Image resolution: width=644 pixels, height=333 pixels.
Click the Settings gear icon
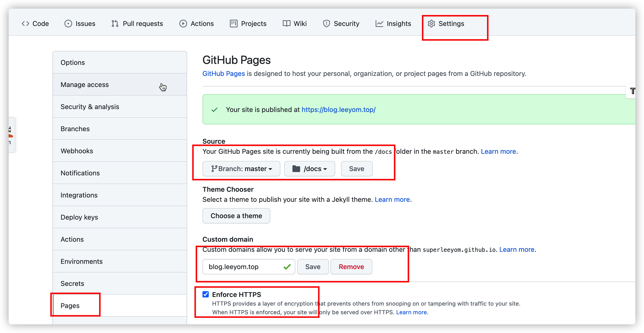click(431, 24)
